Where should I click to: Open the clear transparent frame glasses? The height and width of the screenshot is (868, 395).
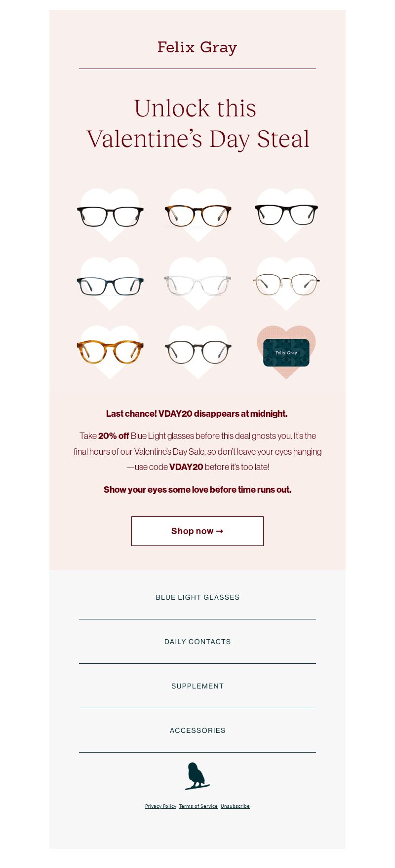(197, 284)
